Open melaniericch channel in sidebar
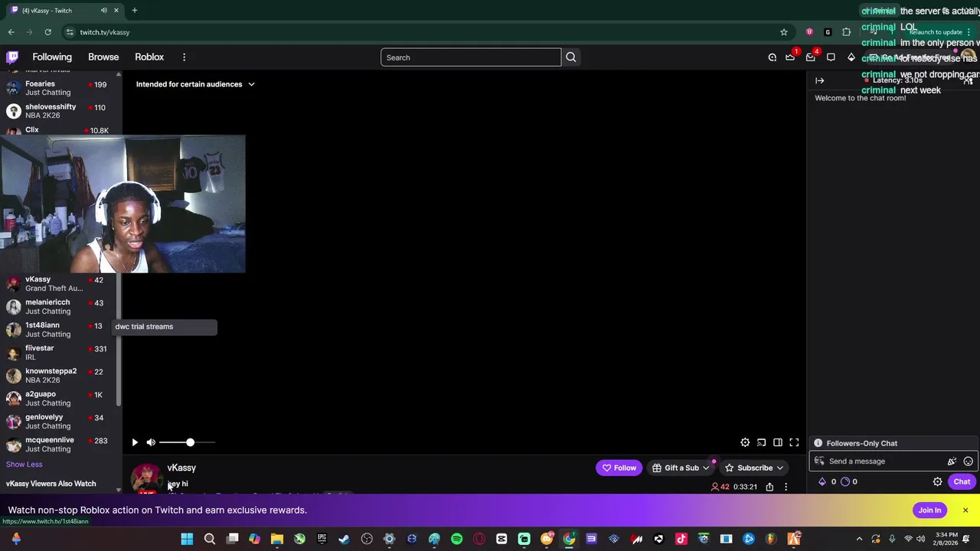The height and width of the screenshot is (551, 980). tap(58, 307)
